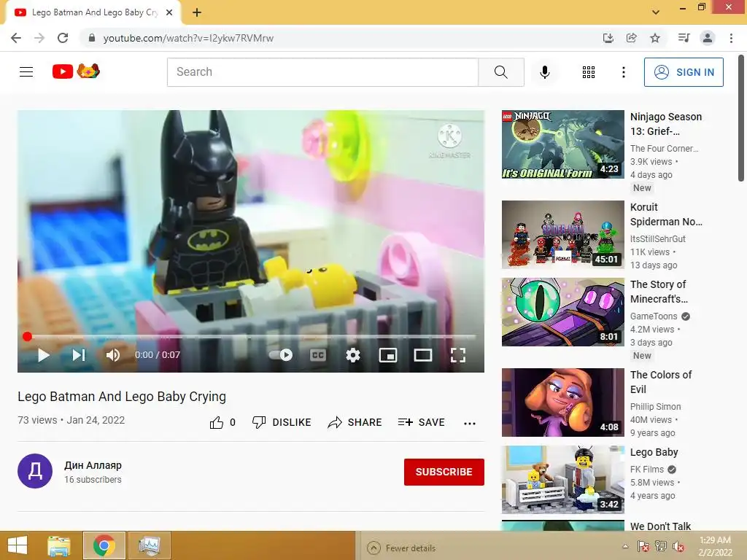
Task: Open the Windows Start button
Action: coord(18,545)
